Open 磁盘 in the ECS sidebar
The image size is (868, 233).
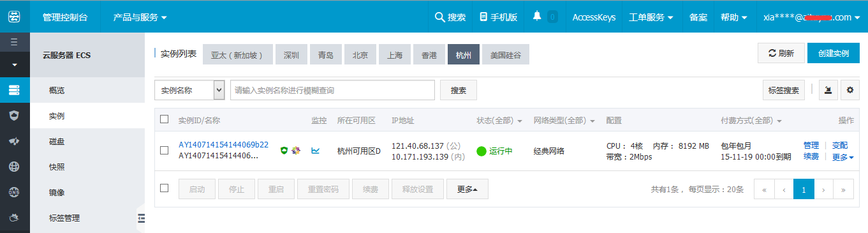coord(87,141)
